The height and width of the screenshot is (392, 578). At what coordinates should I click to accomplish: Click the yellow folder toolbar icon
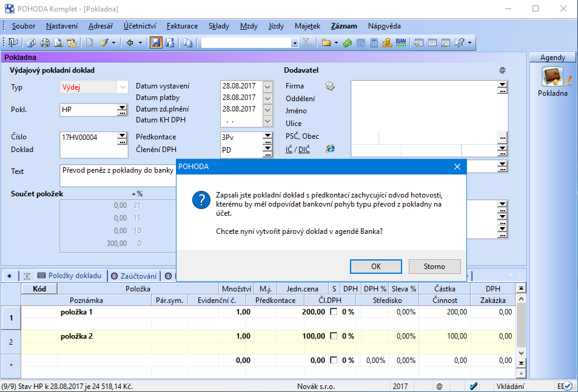326,42
